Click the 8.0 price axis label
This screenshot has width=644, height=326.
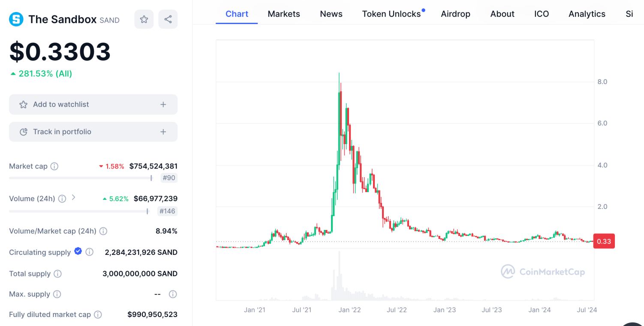tap(602, 81)
